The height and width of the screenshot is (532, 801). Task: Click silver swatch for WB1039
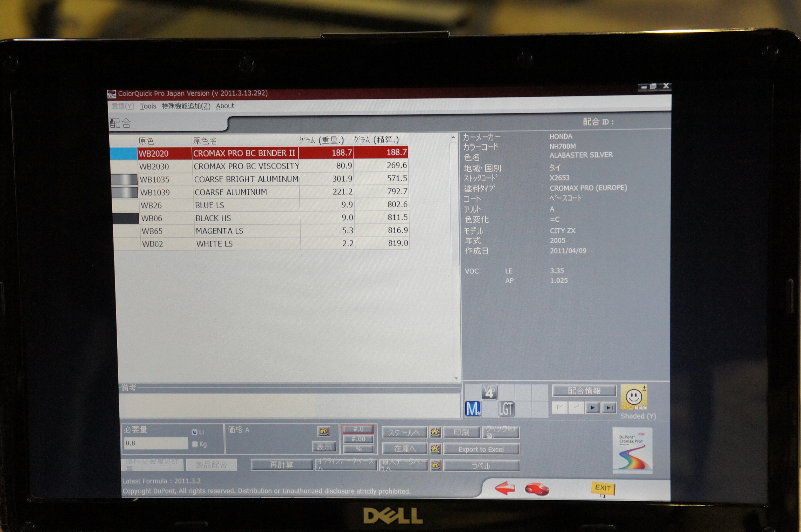125,192
